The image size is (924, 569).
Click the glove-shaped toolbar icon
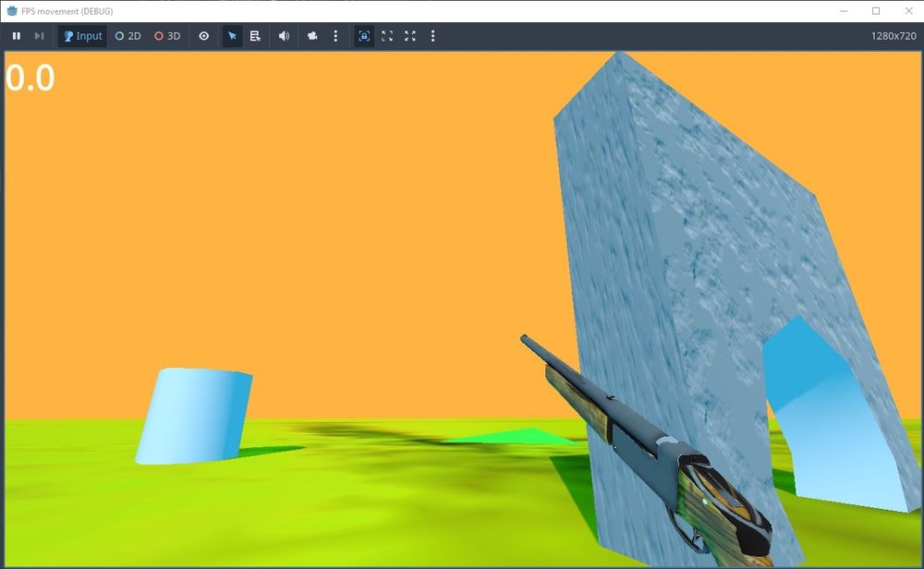(x=312, y=36)
